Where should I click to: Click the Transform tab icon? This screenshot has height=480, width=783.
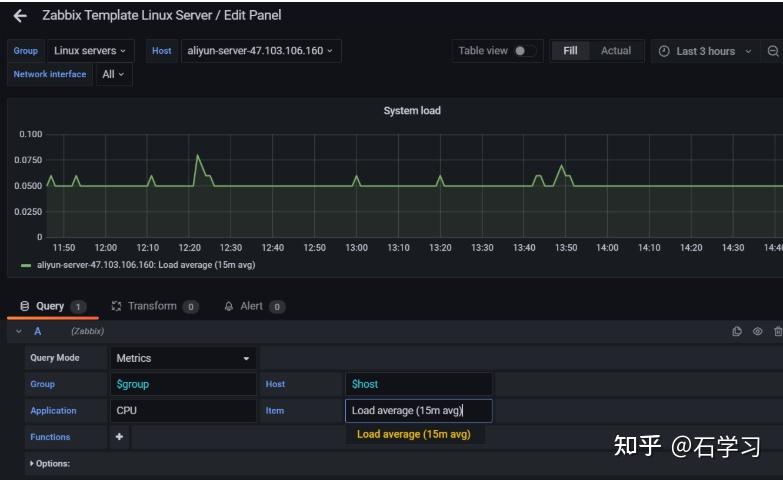(x=116, y=306)
